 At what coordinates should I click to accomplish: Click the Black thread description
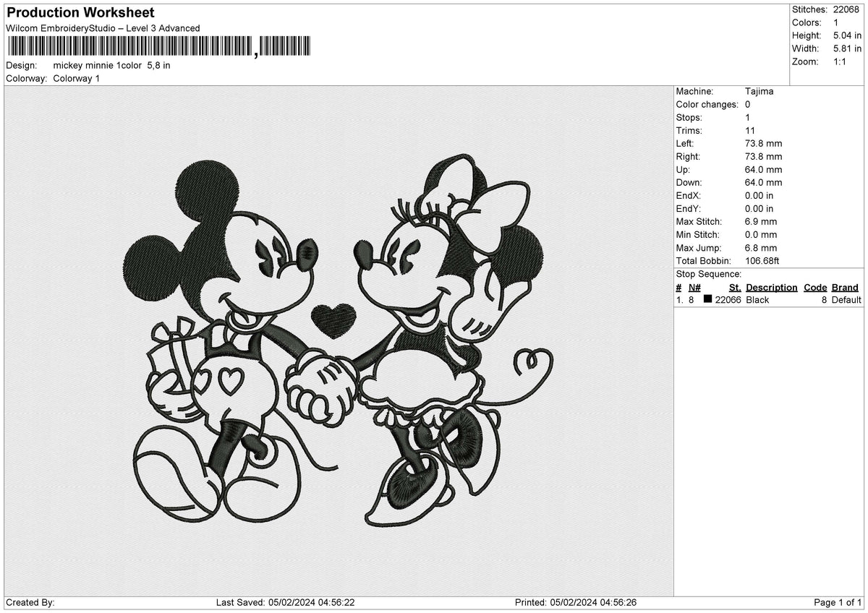(x=757, y=299)
